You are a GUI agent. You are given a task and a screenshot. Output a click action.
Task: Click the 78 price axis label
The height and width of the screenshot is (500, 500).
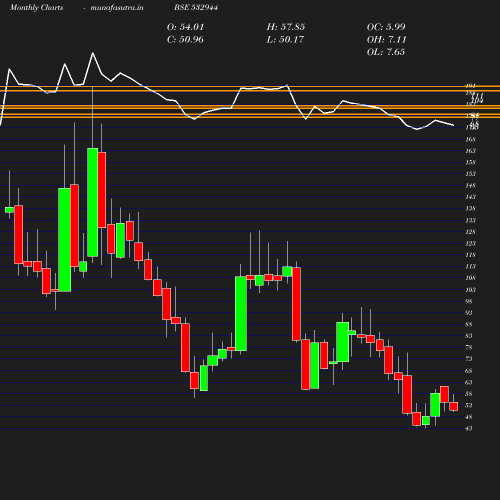coord(469,347)
